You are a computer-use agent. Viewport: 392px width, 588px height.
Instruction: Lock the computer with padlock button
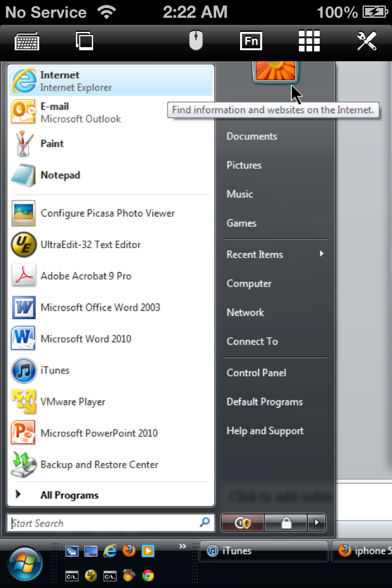point(286,522)
